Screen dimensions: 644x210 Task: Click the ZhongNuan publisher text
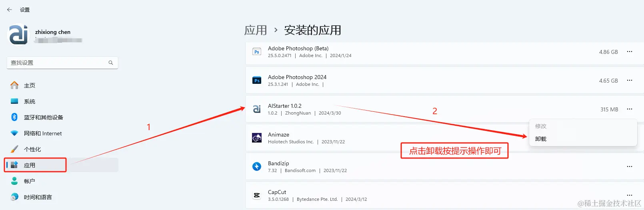coord(298,113)
